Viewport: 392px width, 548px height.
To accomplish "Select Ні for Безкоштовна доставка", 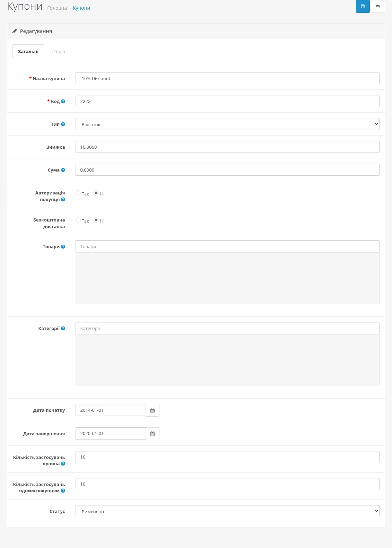I will click(x=96, y=220).
